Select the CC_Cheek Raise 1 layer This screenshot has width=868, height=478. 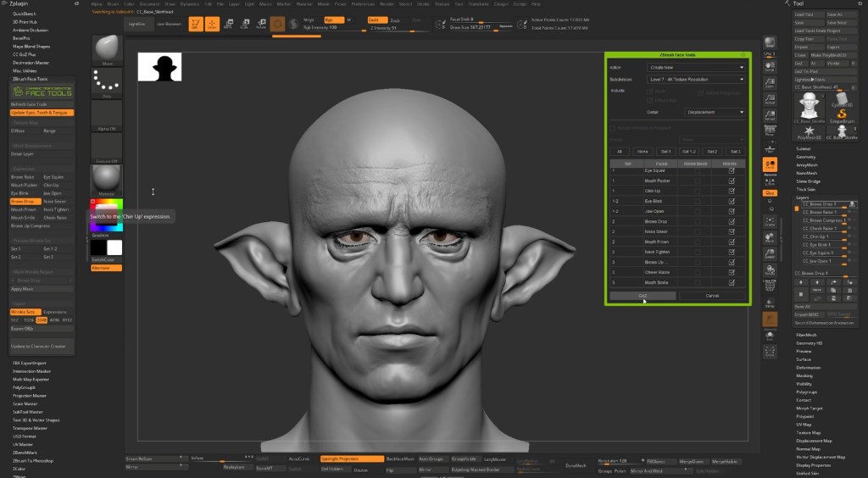(x=821, y=229)
